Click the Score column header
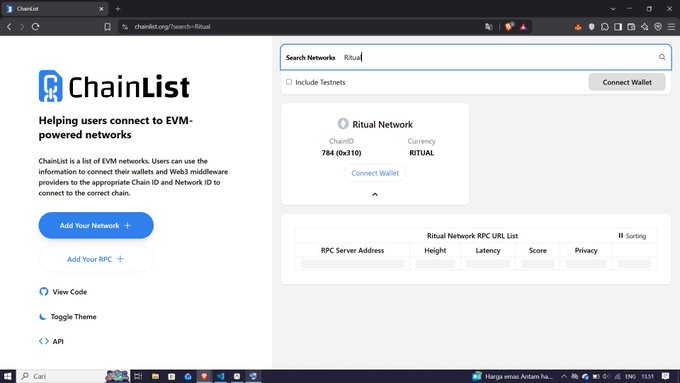Viewport: 680px width, 383px height. [x=538, y=250]
